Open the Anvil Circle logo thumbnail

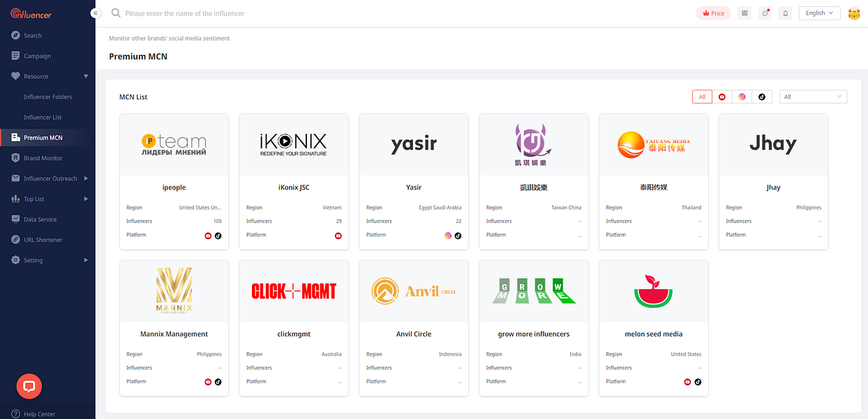tap(414, 291)
